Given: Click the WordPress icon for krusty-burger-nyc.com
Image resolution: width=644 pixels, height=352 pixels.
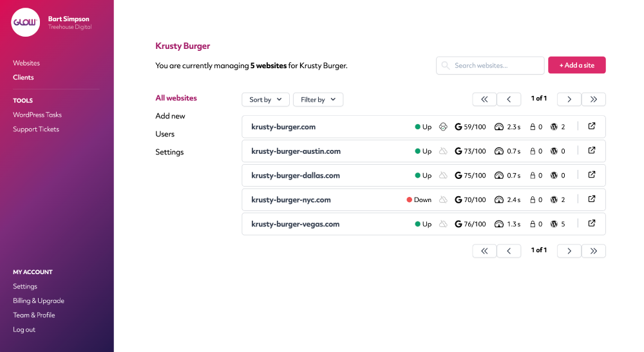Looking at the screenshot, I should (554, 199).
